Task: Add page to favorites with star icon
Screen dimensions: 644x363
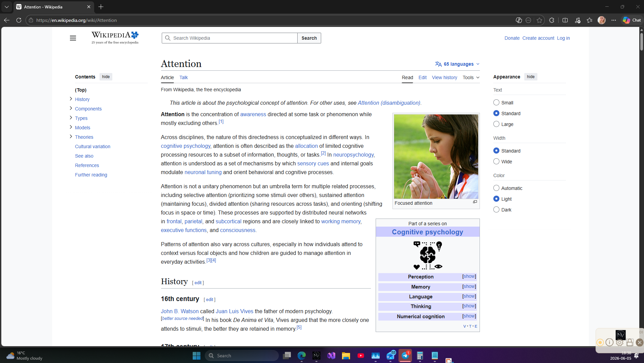Action: (x=539, y=20)
